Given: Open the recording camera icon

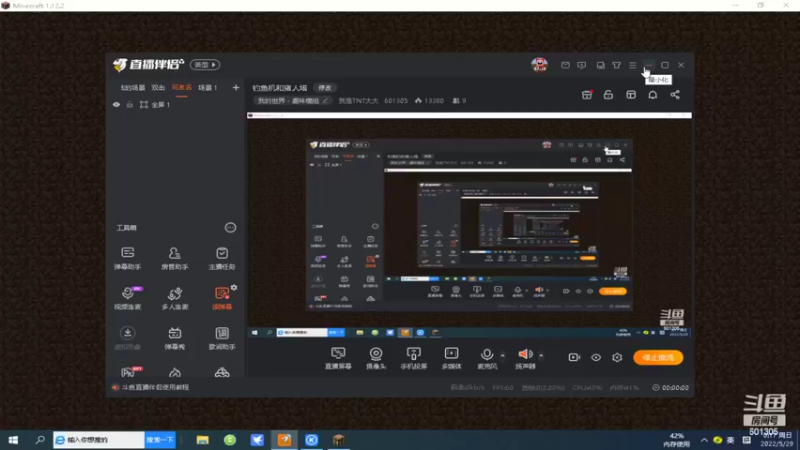Looking at the screenshot, I should point(574,357).
